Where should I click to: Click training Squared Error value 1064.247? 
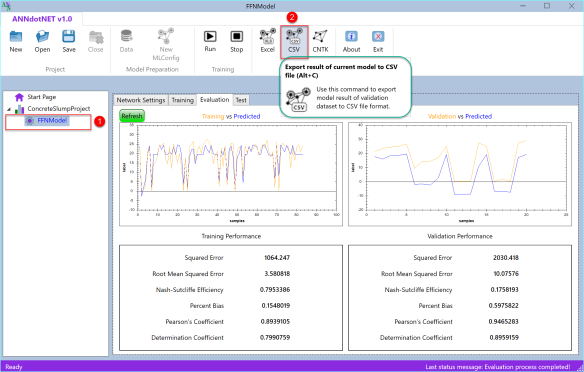pyautogui.click(x=277, y=258)
